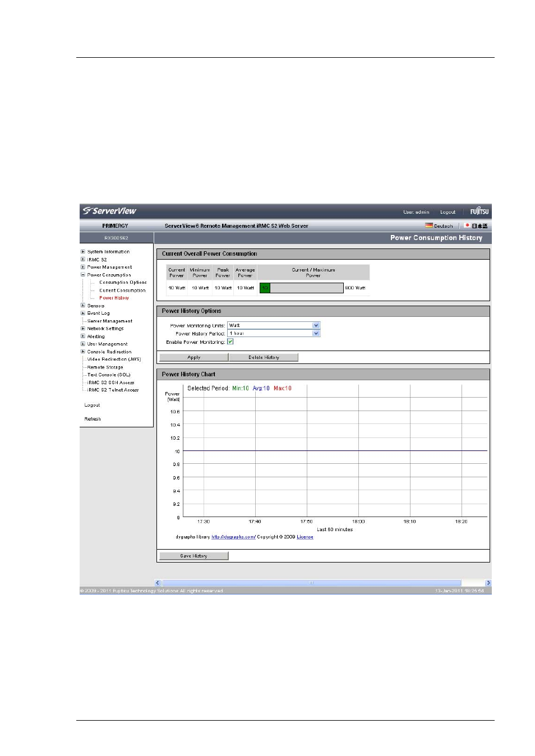
Task: Click the 'Avg:10' chart legend value
Action: 261,388
